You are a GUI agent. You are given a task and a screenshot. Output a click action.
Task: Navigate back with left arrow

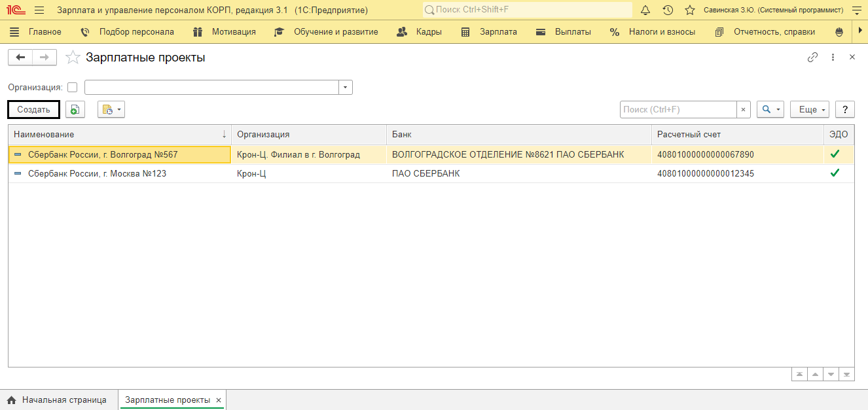tap(20, 58)
